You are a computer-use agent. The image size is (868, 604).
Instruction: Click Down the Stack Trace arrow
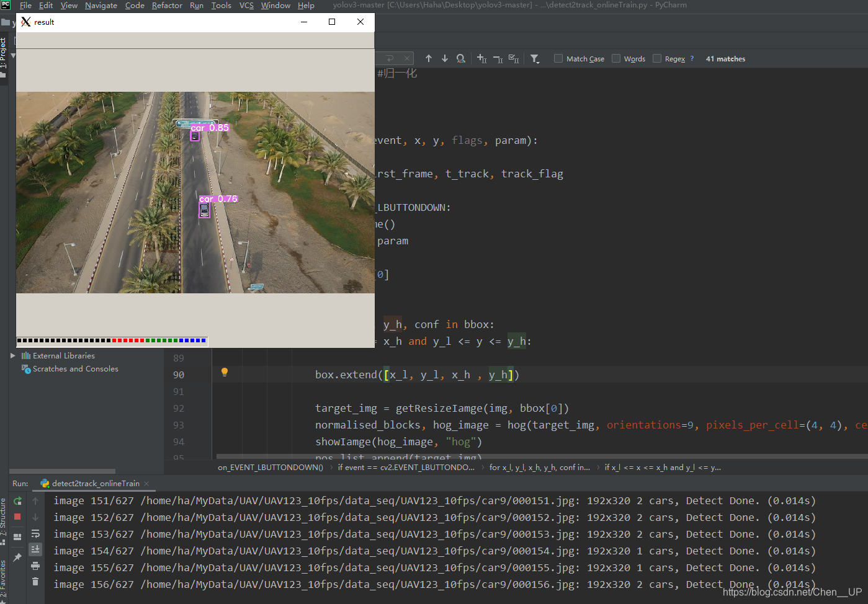coord(35,517)
